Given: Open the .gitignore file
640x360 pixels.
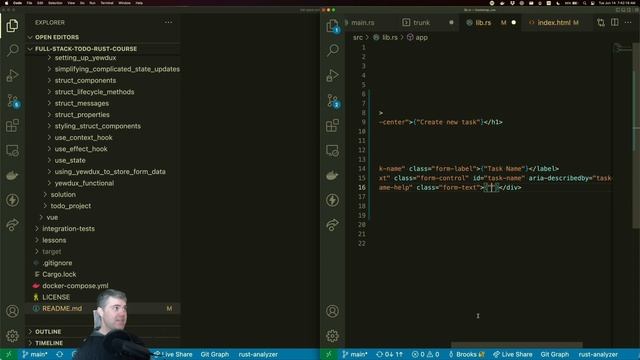Looking at the screenshot, I should pos(57,263).
